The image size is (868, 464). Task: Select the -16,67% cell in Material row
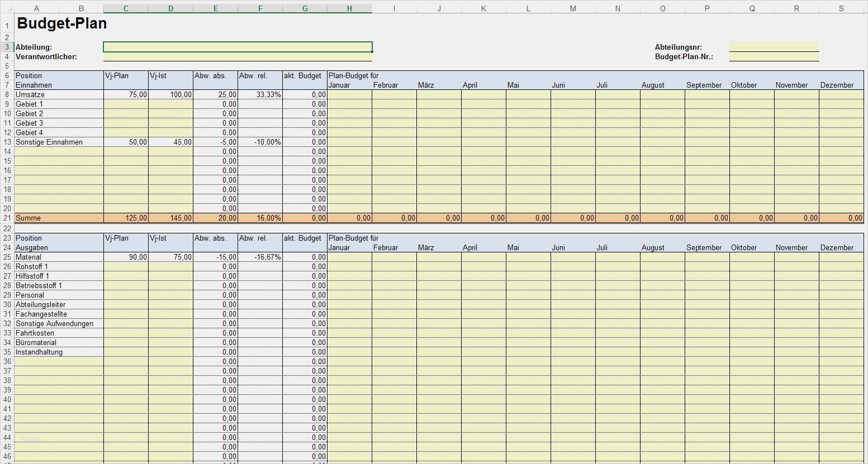point(260,257)
